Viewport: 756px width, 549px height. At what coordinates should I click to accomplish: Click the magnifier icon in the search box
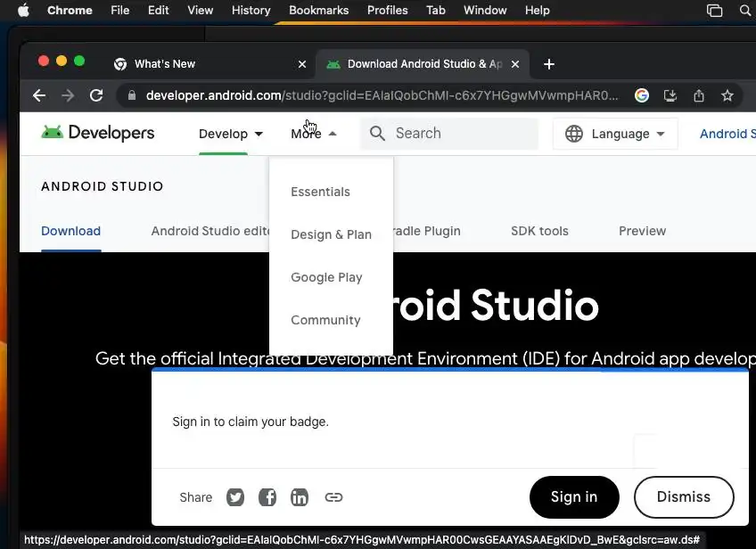[x=377, y=133]
